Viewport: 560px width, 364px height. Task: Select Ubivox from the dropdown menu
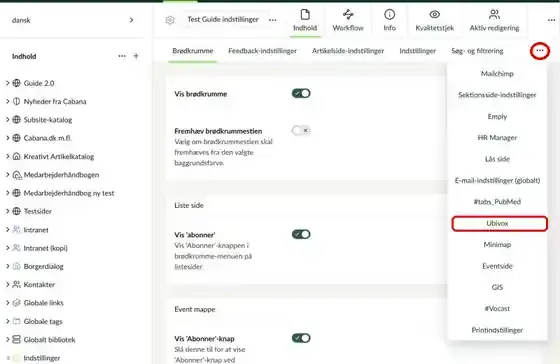[x=499, y=224]
